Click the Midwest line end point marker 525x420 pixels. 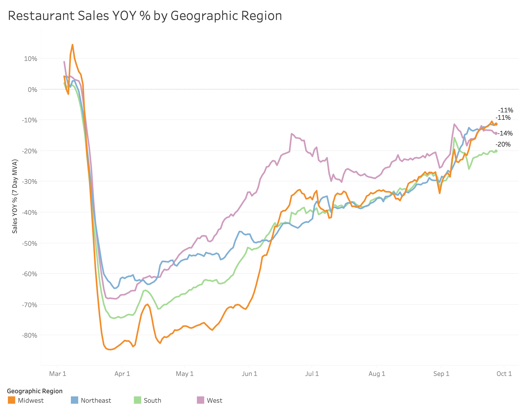(496, 124)
